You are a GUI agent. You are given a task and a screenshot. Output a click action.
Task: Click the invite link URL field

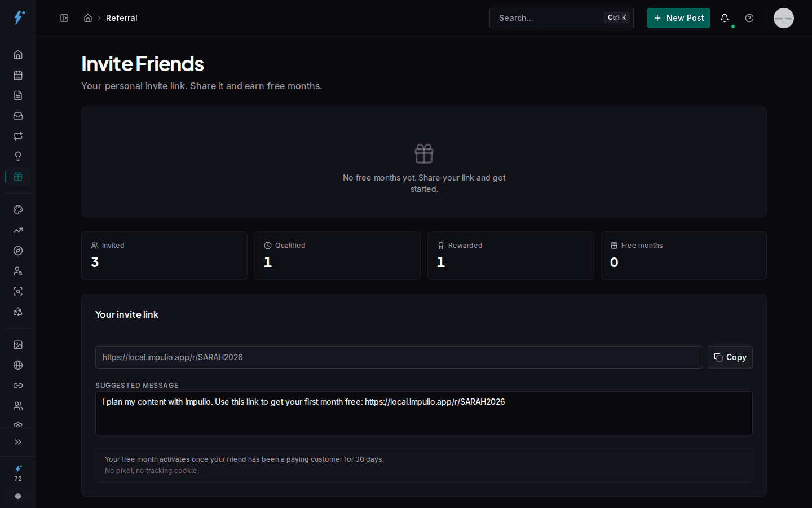pyautogui.click(x=399, y=357)
